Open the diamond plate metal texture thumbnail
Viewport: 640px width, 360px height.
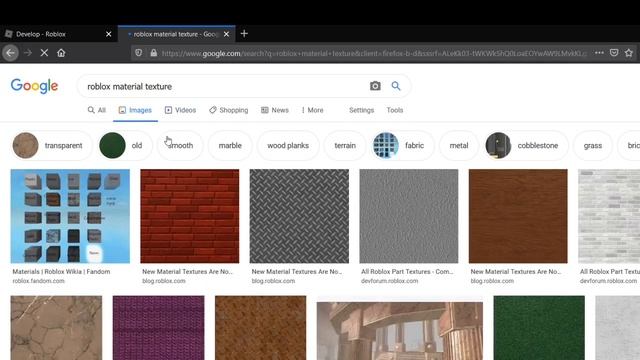point(299,216)
